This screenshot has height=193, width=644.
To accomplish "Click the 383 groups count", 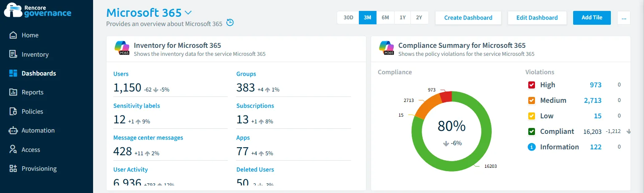I will [x=246, y=88].
